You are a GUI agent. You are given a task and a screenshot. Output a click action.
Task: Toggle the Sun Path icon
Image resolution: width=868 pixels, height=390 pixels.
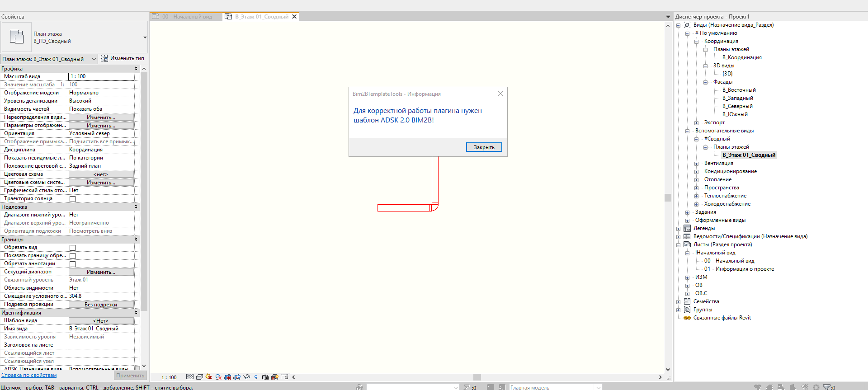point(208,376)
